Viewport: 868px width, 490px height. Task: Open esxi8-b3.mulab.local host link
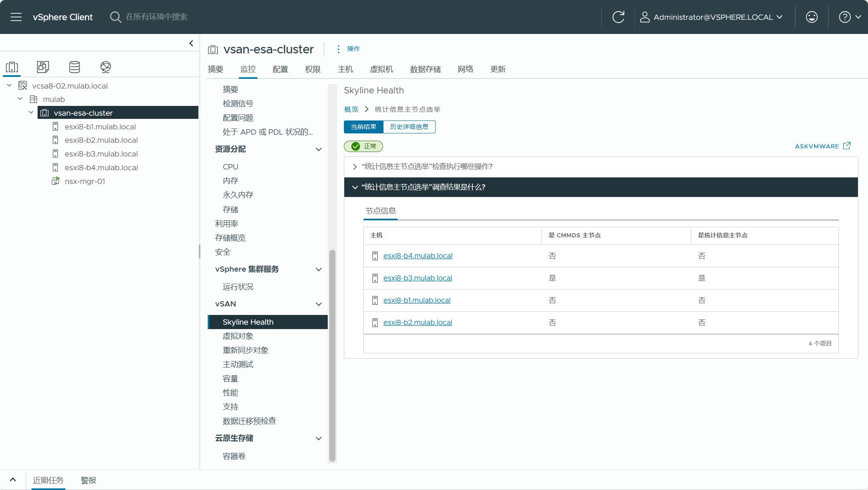417,278
